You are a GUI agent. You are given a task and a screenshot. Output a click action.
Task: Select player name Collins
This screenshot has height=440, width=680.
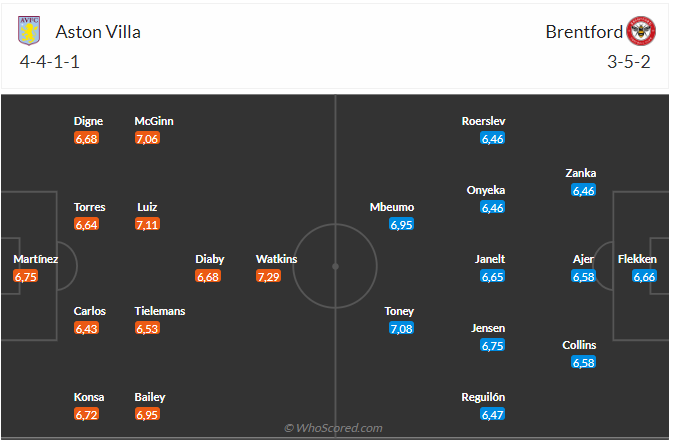pyautogui.click(x=580, y=345)
